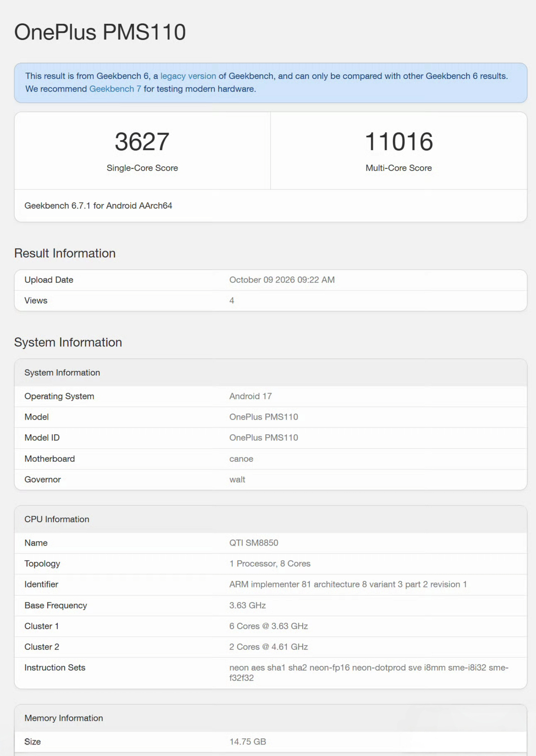Select governor value 'walt'

coord(237,479)
